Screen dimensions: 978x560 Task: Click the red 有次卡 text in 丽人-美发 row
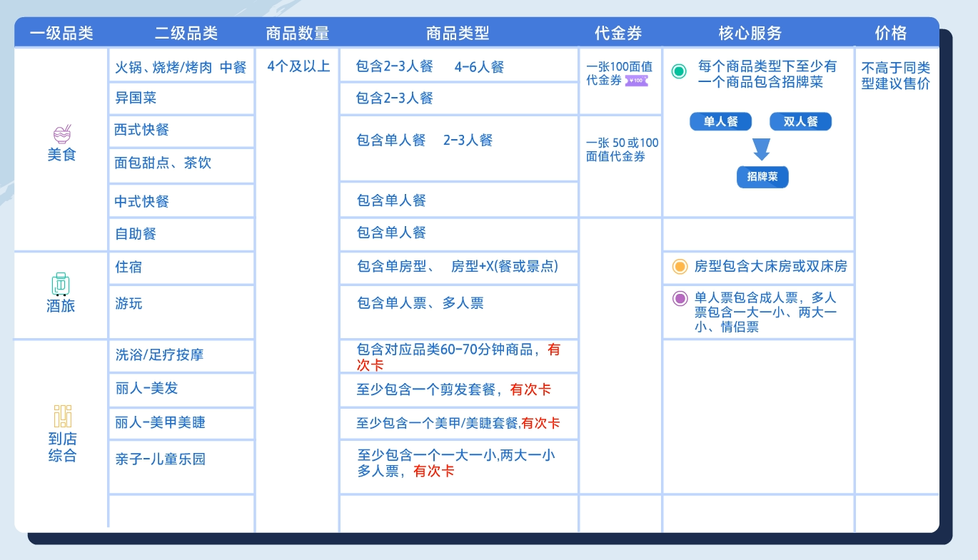pos(530,390)
